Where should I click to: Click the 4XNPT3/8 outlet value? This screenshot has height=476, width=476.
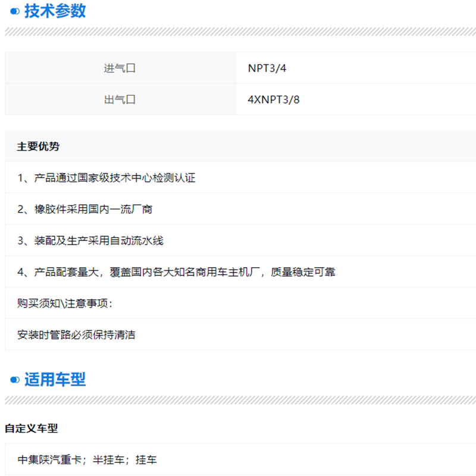[x=274, y=99]
